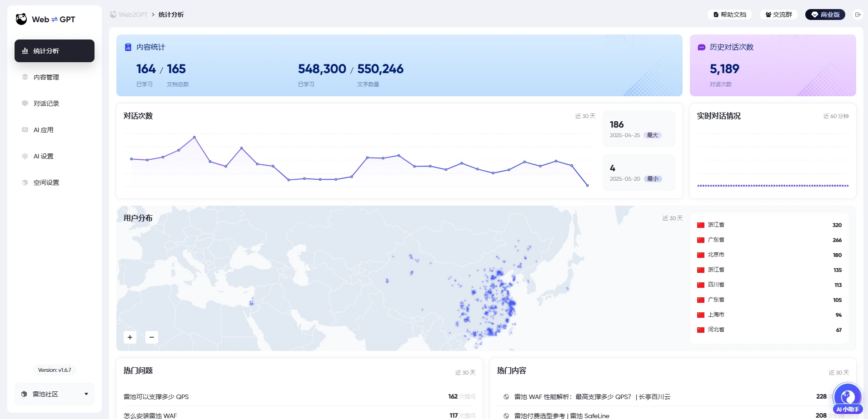Click the 广东省 row showing 266
The image size is (868, 419).
(x=769, y=240)
